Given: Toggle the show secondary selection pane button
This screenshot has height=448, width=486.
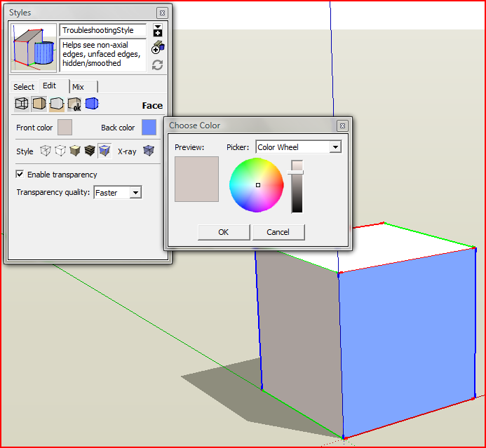Looking at the screenshot, I should [x=158, y=30].
